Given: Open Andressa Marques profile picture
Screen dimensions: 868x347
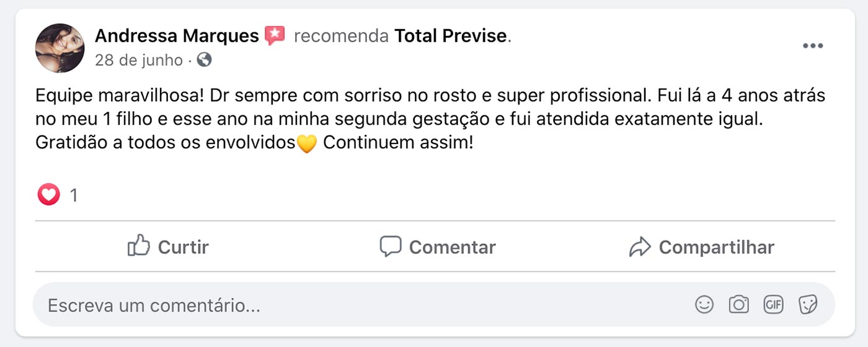Looking at the screenshot, I should click(x=60, y=48).
